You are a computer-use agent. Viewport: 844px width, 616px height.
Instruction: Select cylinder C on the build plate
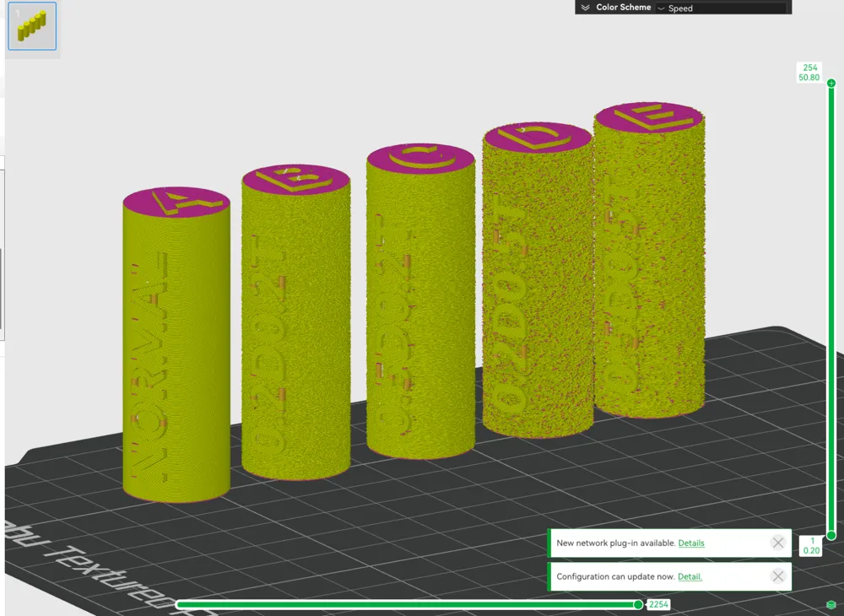click(418, 304)
